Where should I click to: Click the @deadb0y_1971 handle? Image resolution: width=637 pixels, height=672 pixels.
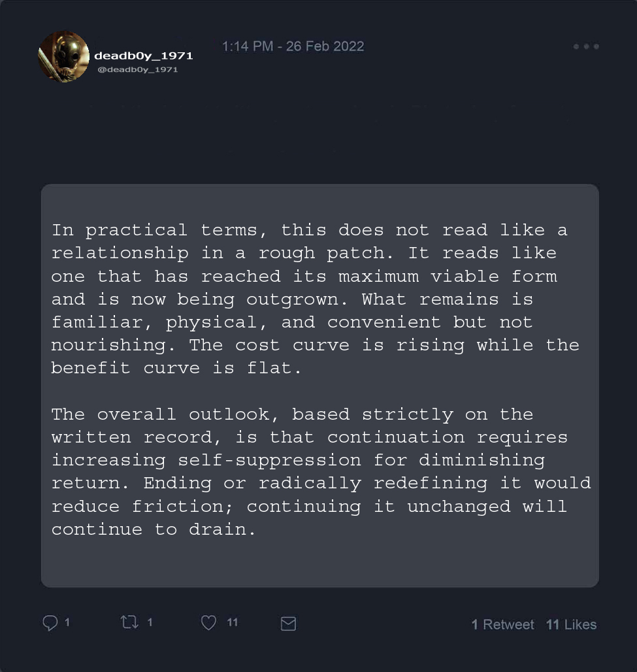137,69
